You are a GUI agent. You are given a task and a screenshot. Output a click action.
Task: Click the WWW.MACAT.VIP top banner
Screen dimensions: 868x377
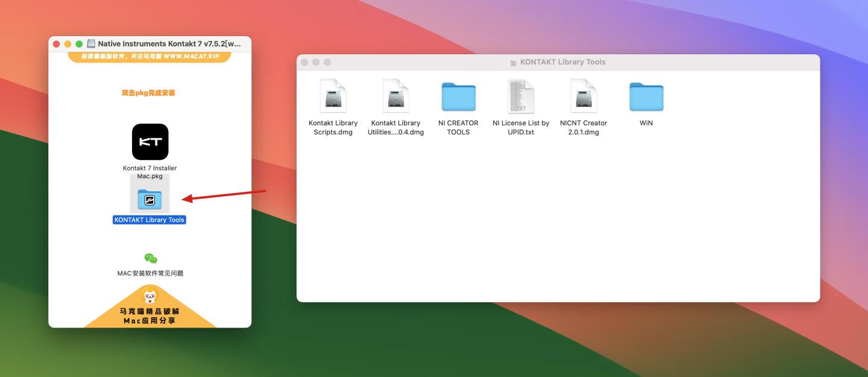click(149, 56)
